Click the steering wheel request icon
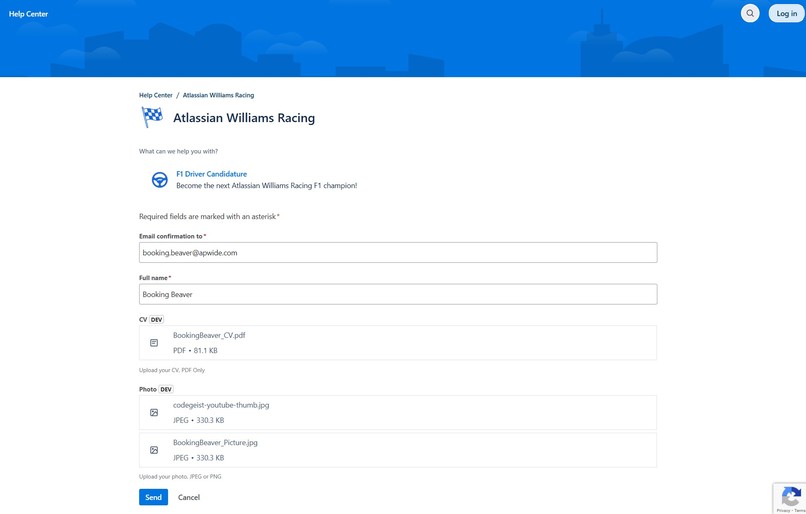The width and height of the screenshot is (806, 514). click(159, 180)
